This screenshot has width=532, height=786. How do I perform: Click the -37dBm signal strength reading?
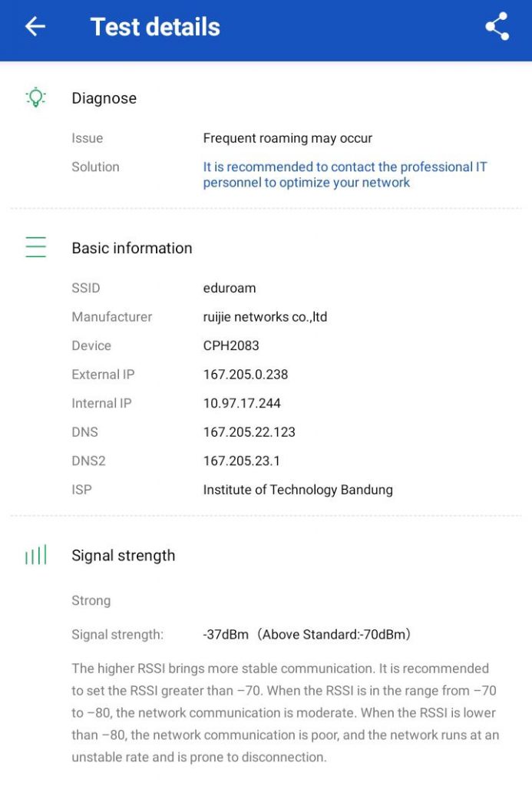pyautogui.click(x=226, y=635)
